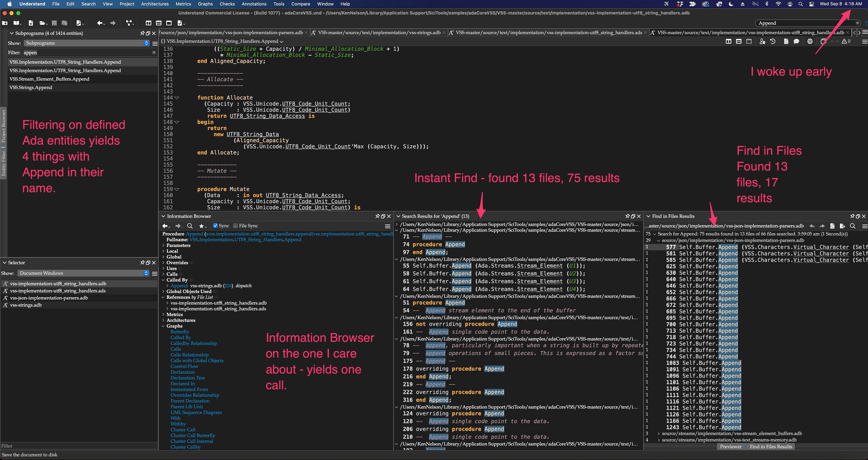
Task: Click the New Project icon in the main toolbar
Action: pos(5,23)
